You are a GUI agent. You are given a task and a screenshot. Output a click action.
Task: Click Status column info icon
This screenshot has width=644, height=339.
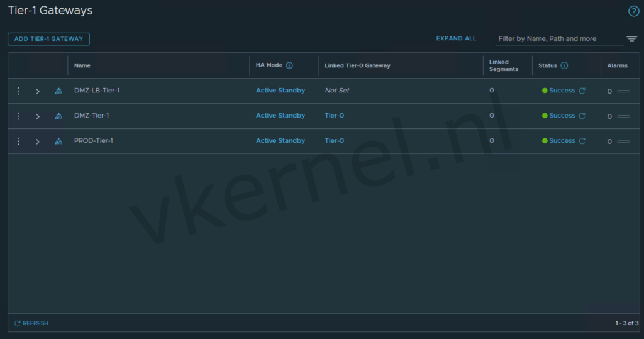pyautogui.click(x=564, y=65)
